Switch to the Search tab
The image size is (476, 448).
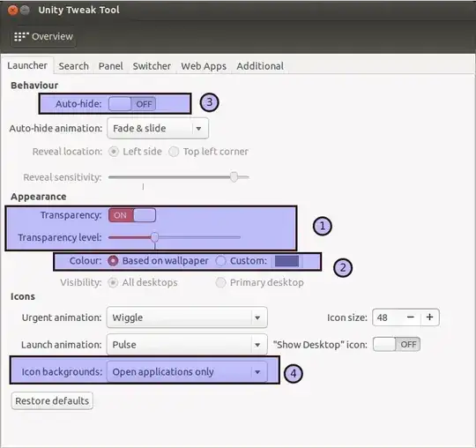coord(74,66)
